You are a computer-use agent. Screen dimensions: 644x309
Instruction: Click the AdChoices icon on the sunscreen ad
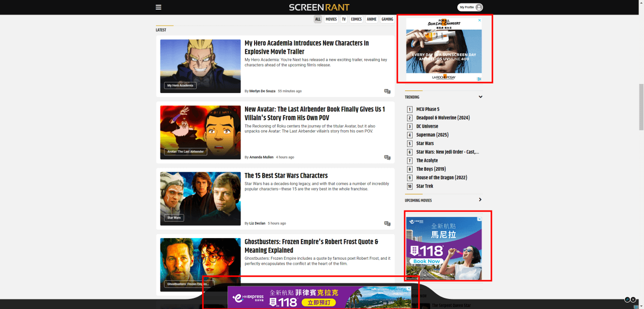479,79
